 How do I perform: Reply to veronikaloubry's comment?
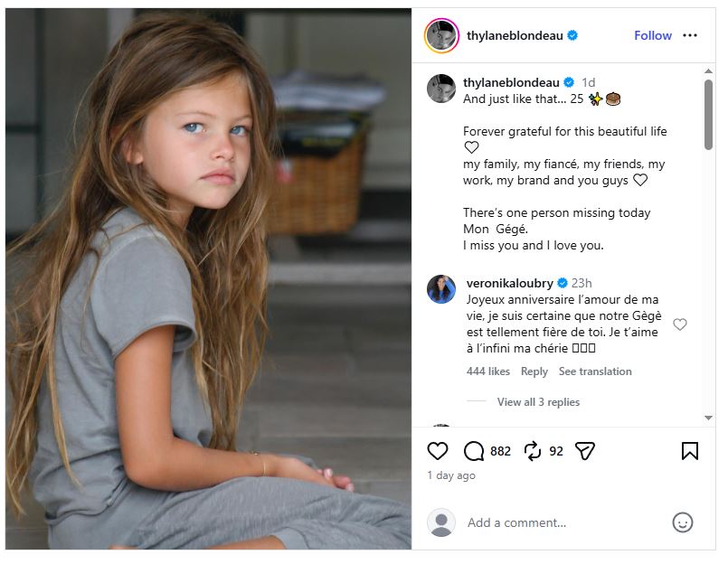tap(534, 371)
